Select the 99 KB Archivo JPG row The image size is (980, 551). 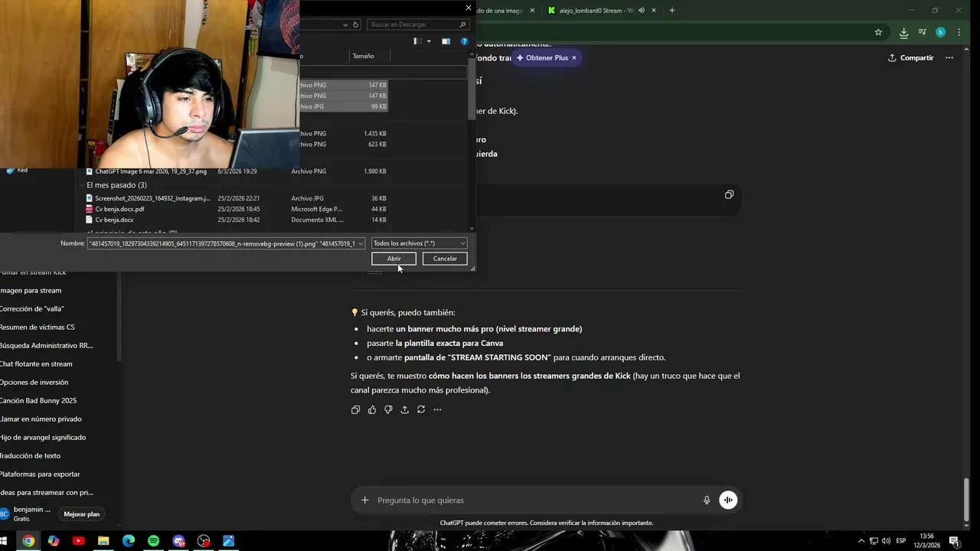(x=343, y=106)
